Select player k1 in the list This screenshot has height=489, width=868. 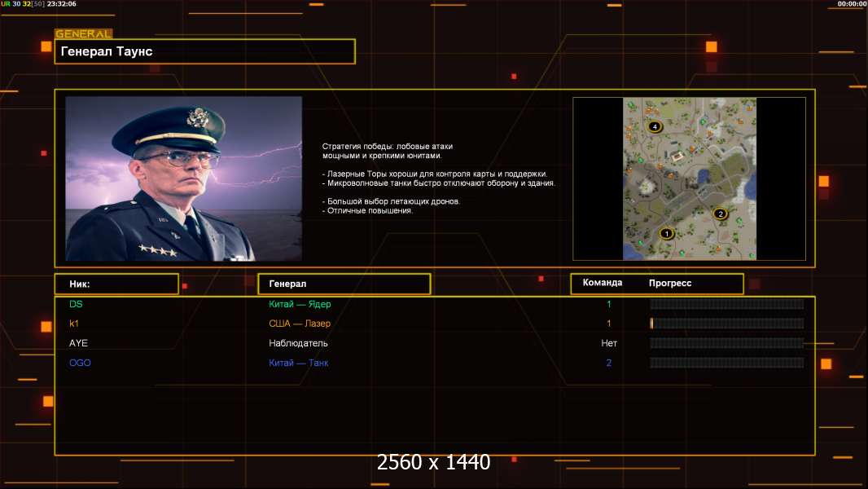pyautogui.click(x=73, y=324)
